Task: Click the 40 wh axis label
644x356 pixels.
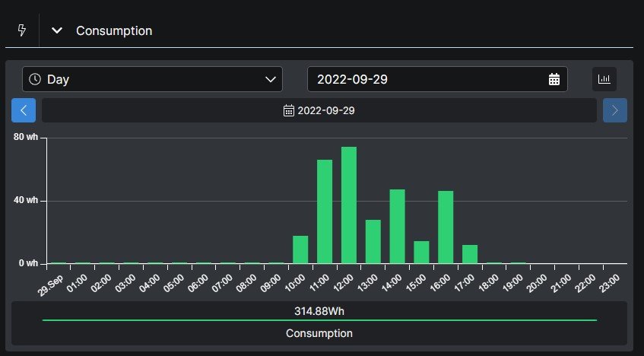Action: (x=25, y=200)
